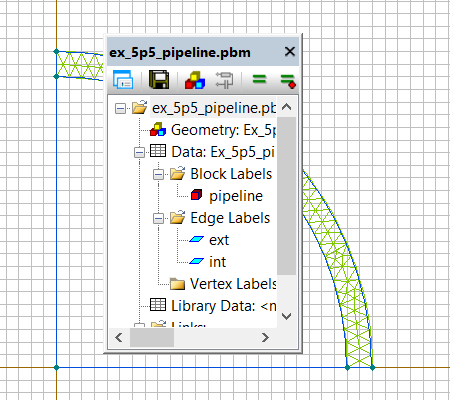Select the int edge label

coord(217,262)
